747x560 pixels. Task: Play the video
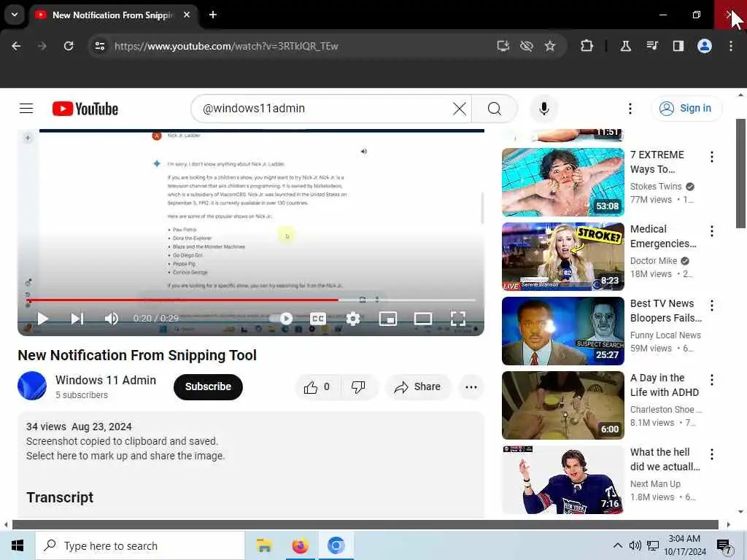43,319
